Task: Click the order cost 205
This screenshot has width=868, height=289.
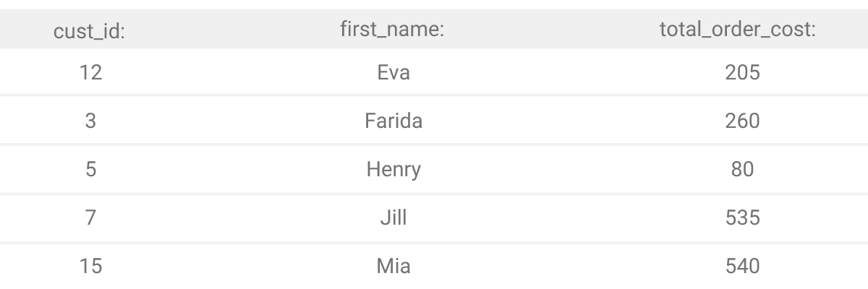Action: click(742, 72)
